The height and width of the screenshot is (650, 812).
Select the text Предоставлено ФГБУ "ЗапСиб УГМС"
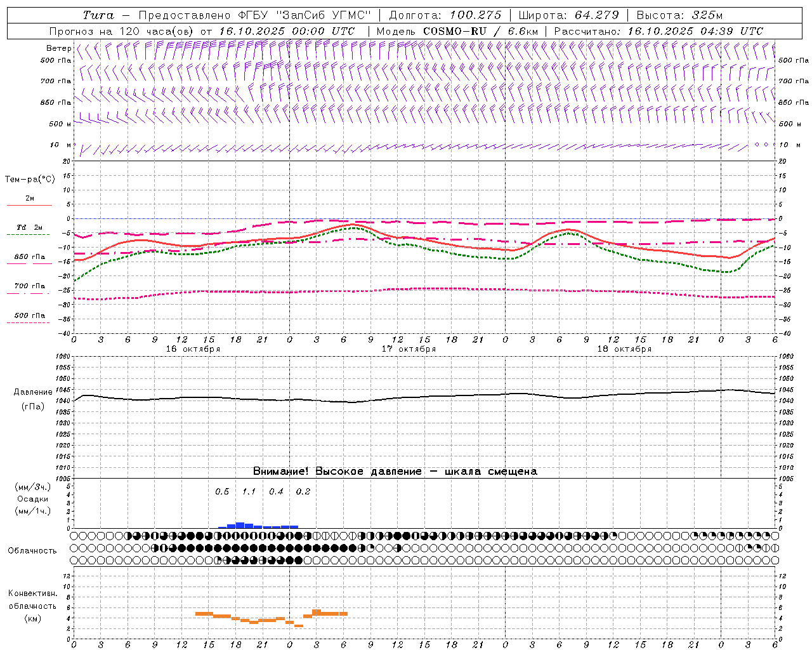tap(254, 15)
